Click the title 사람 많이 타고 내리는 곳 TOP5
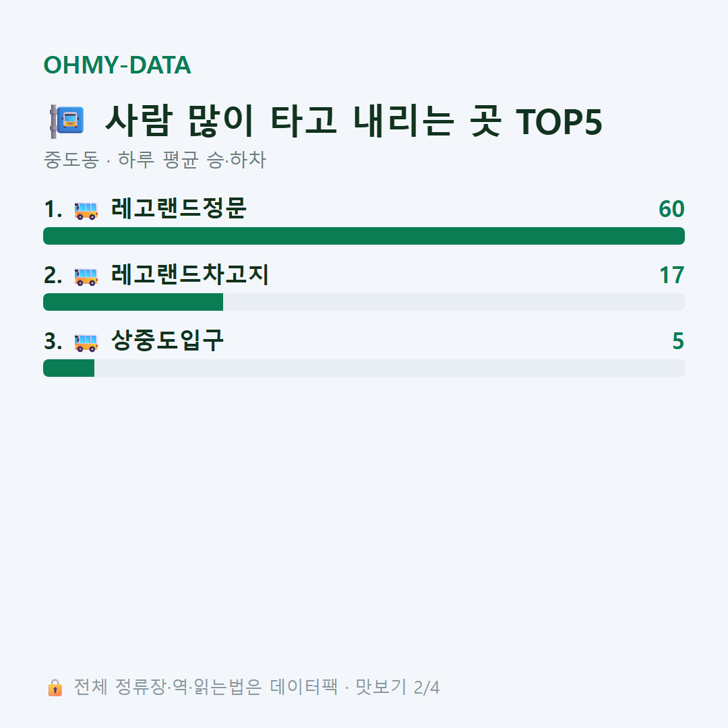The height and width of the screenshot is (728, 728). point(354,121)
